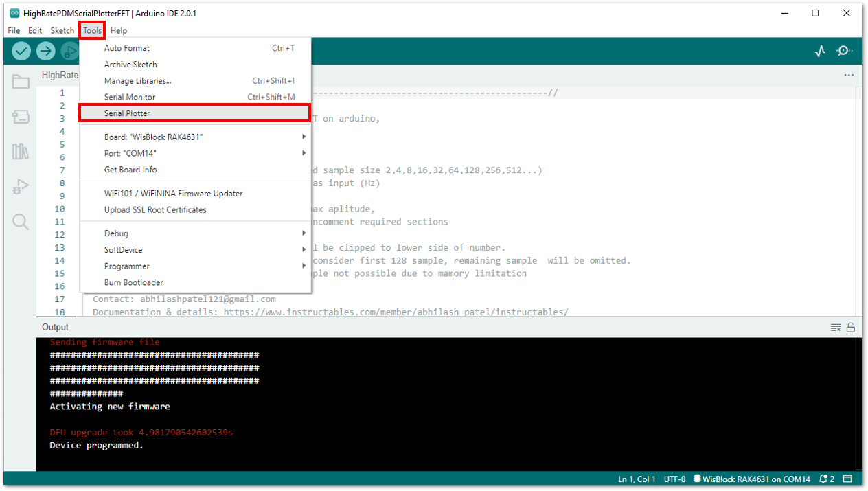Viewport: 868px width, 491px height.
Task: Click Burn Bootloader menu entry
Action: pyautogui.click(x=196, y=283)
